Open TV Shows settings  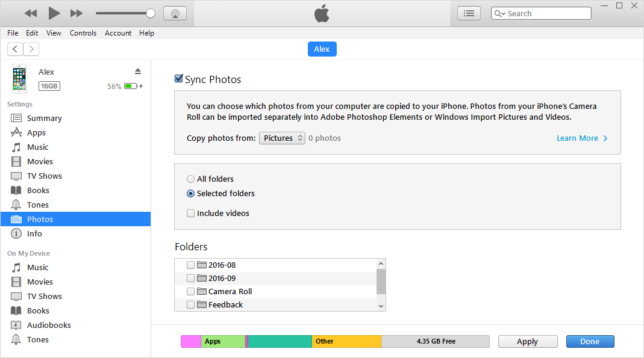click(x=17, y=176)
